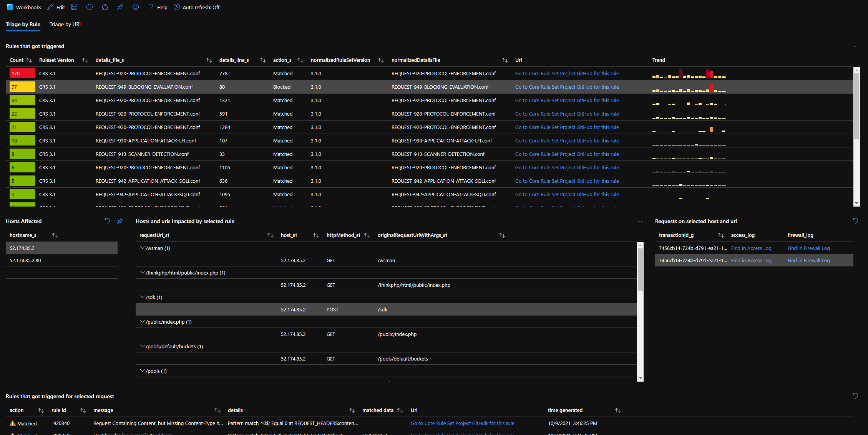Collapse the /sdk (1) group
The image size is (868, 435).
[x=143, y=297]
